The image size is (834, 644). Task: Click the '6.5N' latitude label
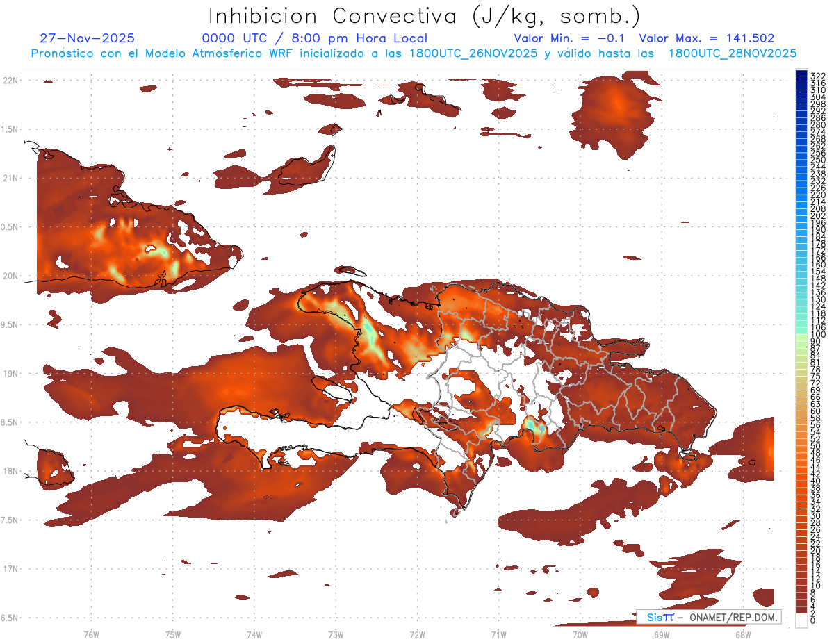point(10,618)
